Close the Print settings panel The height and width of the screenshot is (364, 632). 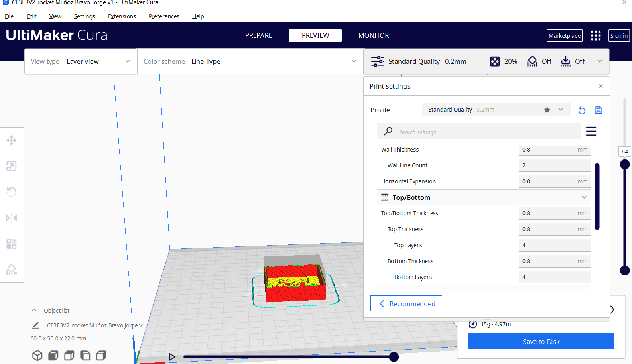pyautogui.click(x=600, y=86)
